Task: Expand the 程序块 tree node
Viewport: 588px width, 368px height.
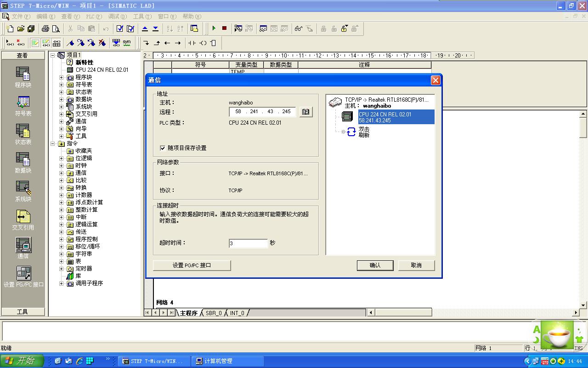Action: click(x=62, y=77)
